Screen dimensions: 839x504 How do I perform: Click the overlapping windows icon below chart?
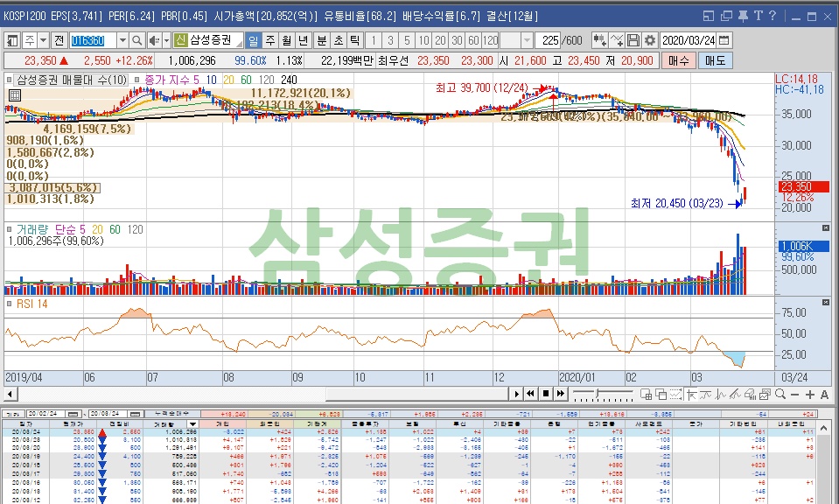point(661,395)
